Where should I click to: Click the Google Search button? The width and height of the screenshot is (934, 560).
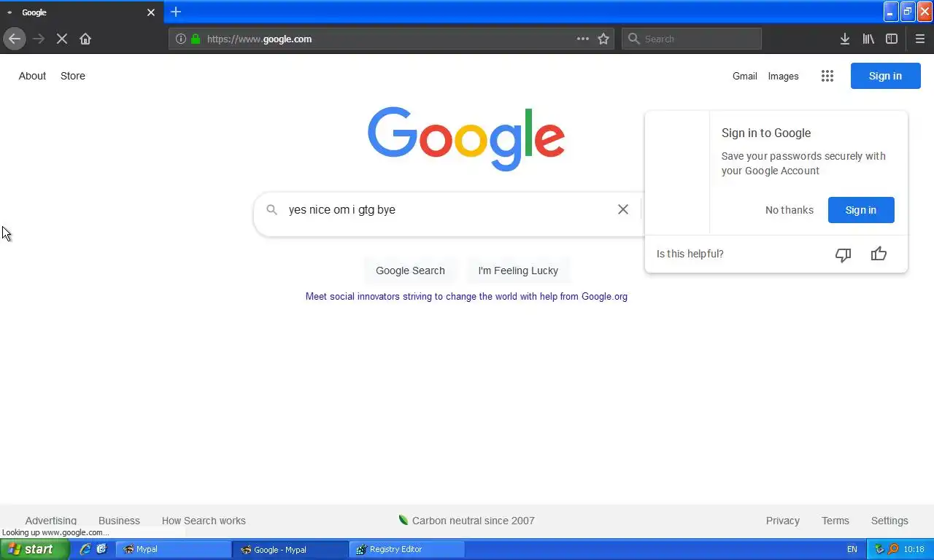410,271
